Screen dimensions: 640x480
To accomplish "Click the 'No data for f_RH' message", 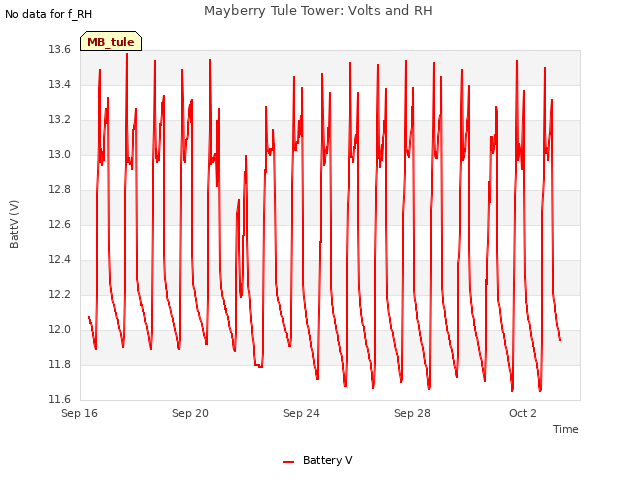I will click(49, 14).
